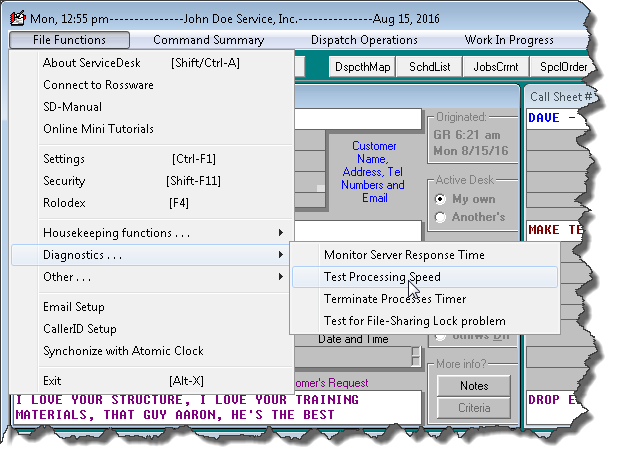Select the 'My own' active desk option
The height and width of the screenshot is (466, 620).
[x=443, y=199]
